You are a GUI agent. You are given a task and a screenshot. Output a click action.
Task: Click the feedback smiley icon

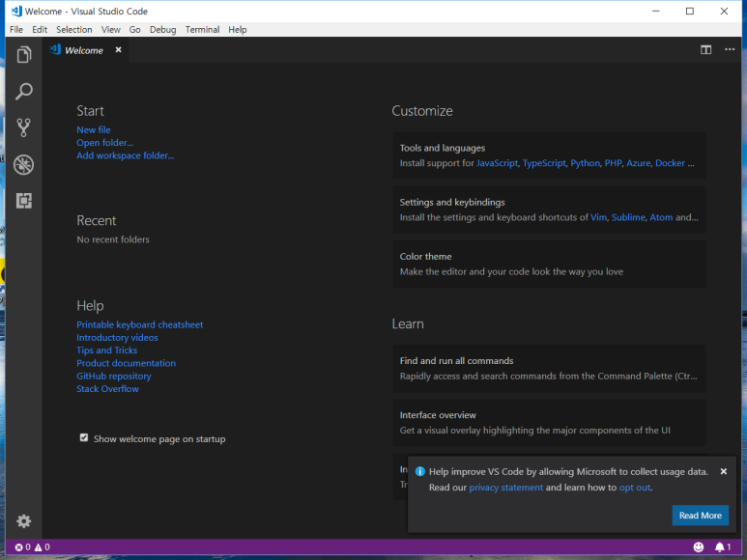pos(698,547)
